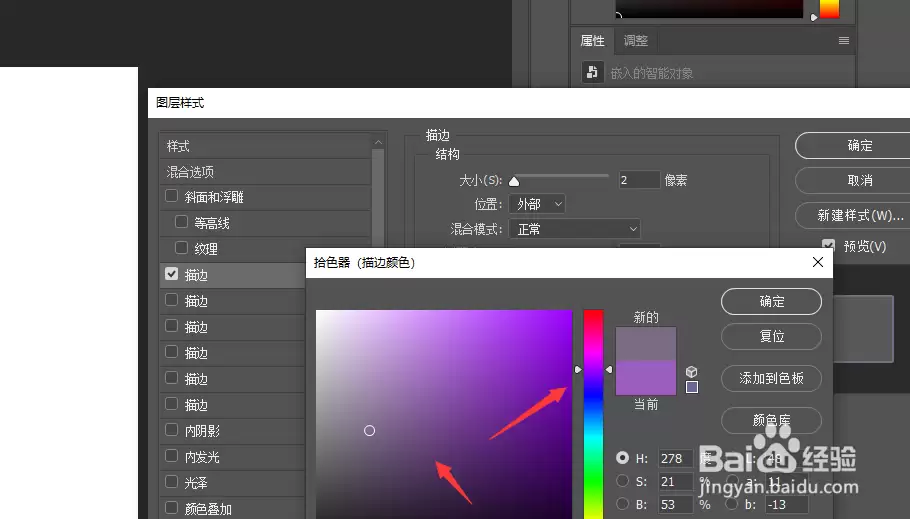Viewport: 910px width, 519px height.
Task: Enable the 等高线 checkbox
Action: click(x=181, y=222)
